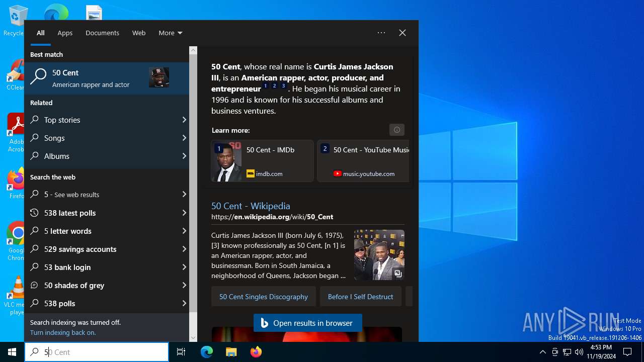The height and width of the screenshot is (362, 644).
Task: Open the 50 Cent - IMDb card
Action: pos(263,161)
